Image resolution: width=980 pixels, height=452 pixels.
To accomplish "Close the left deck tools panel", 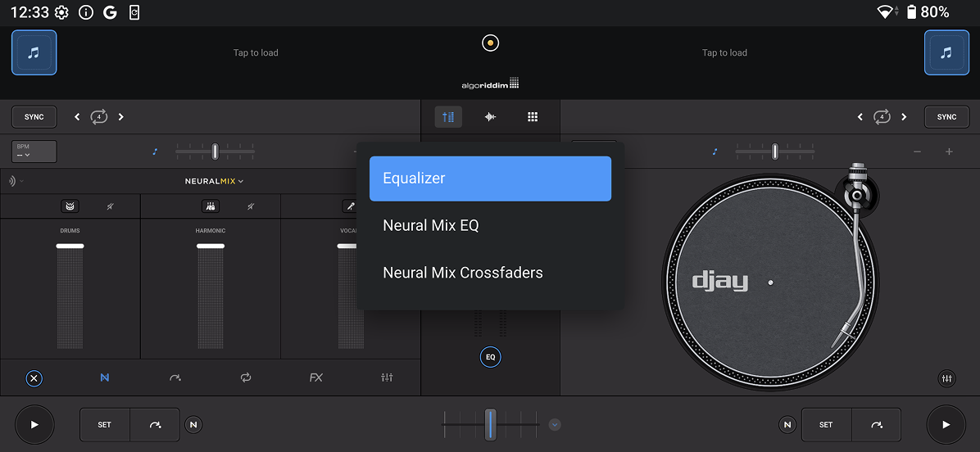I will point(34,377).
